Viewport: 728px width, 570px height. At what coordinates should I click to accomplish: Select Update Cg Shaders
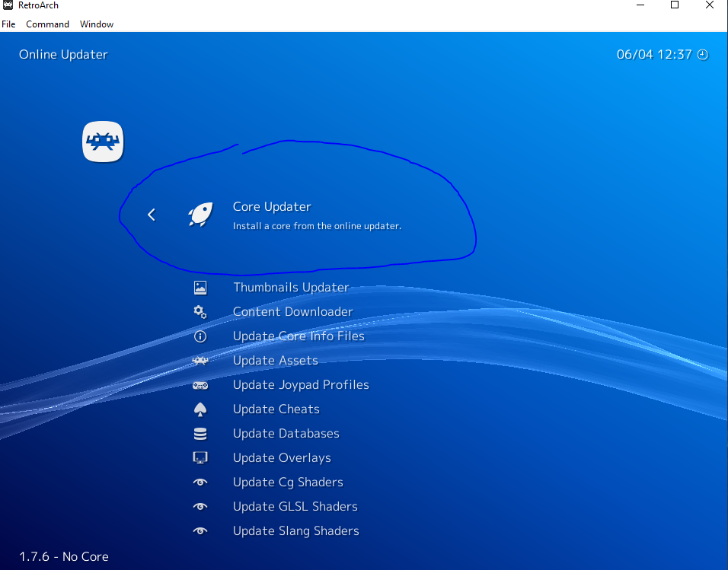pos(288,482)
